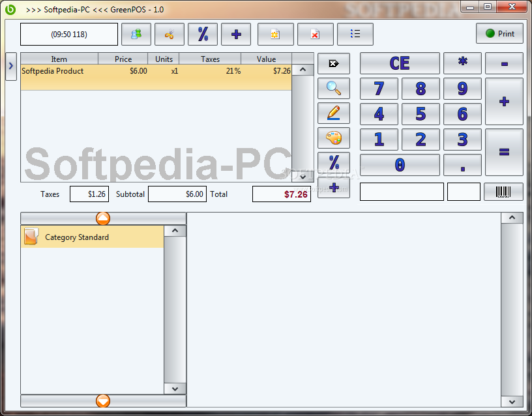Click the GreenPOS app icon in title bar
This screenshot has height=416, width=532.
(10, 10)
